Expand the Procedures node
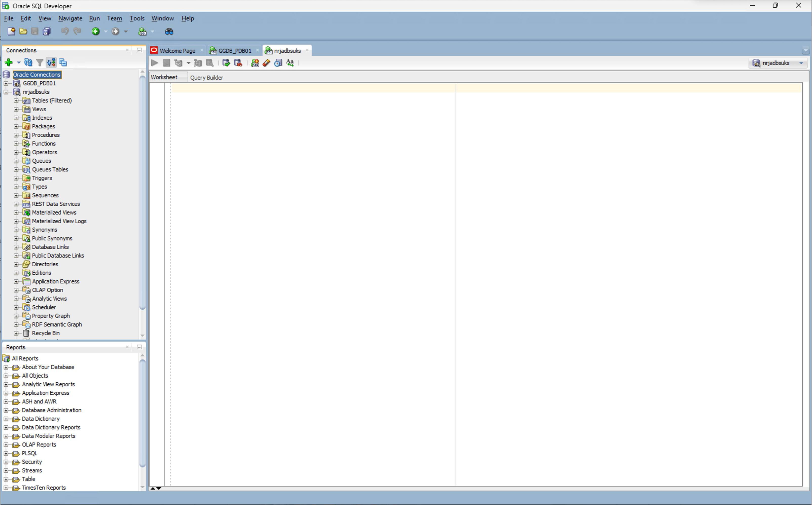 point(16,135)
